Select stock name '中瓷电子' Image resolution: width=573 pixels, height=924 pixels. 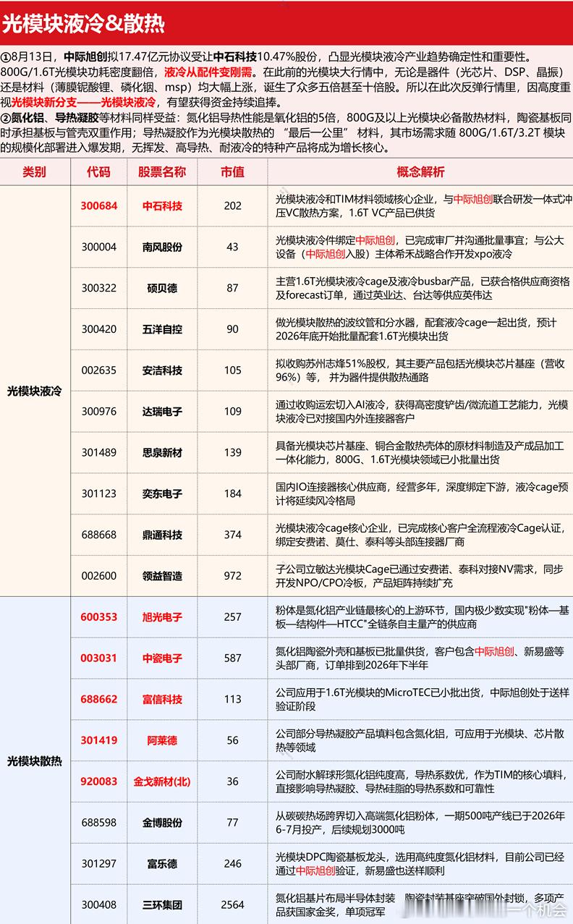(162, 658)
